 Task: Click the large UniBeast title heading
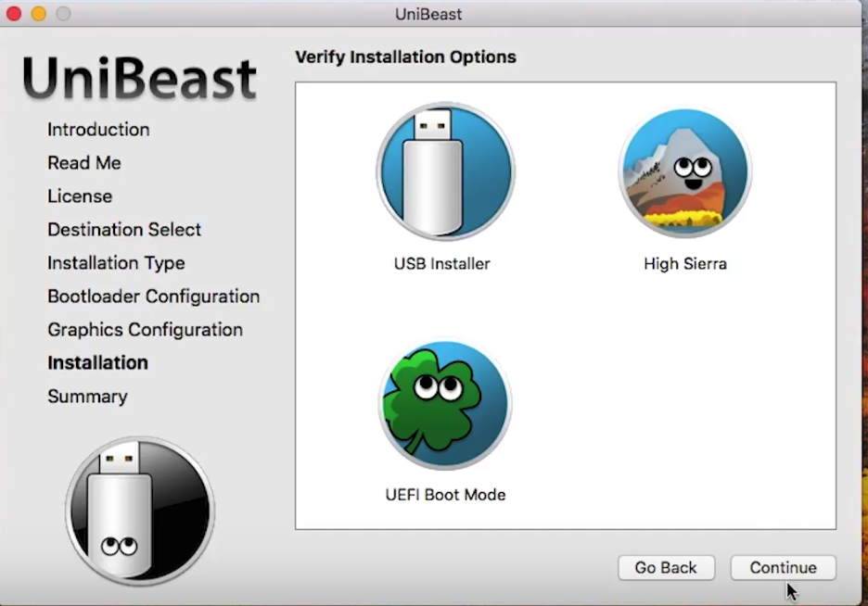tap(139, 79)
